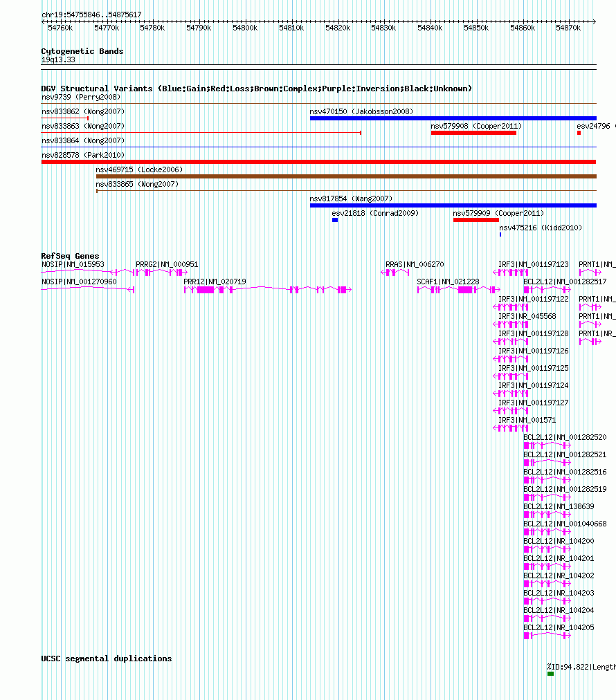Click the BCL2L12|NM_001282519 transcript label
This screenshot has height=700, width=616.
tap(565, 489)
